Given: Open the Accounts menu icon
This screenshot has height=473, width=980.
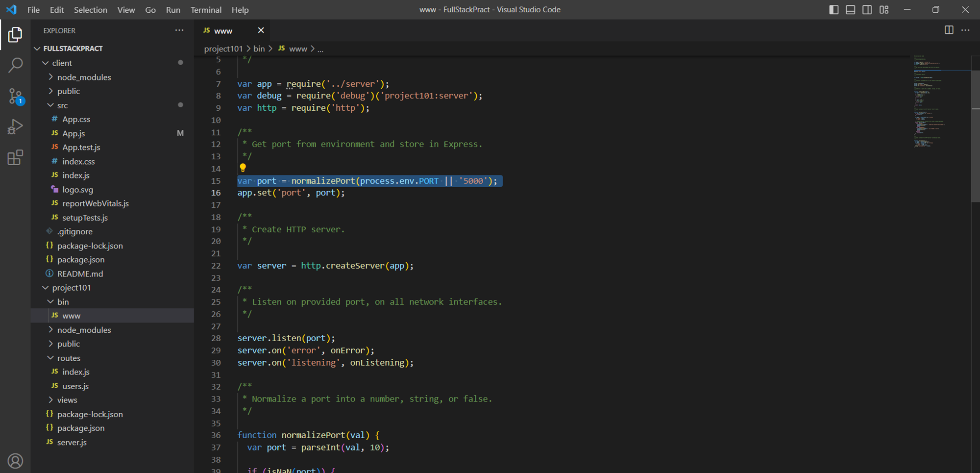Looking at the screenshot, I should pos(15,461).
